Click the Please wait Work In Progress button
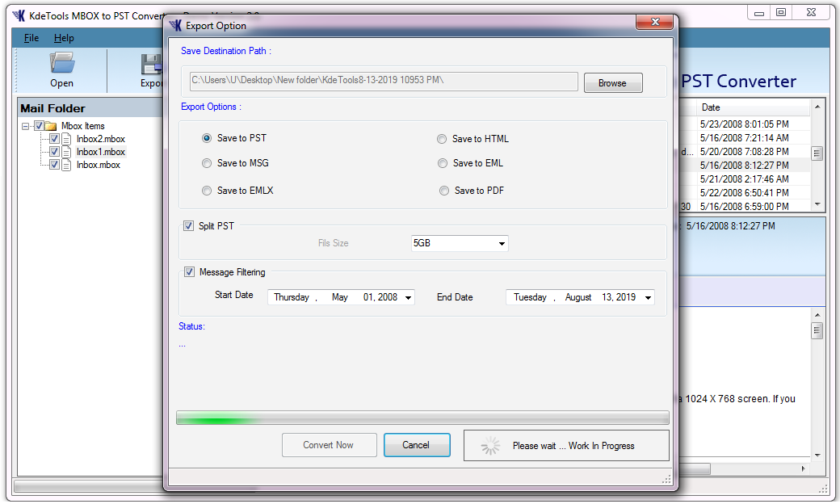The width and height of the screenshot is (840, 504). point(566,446)
